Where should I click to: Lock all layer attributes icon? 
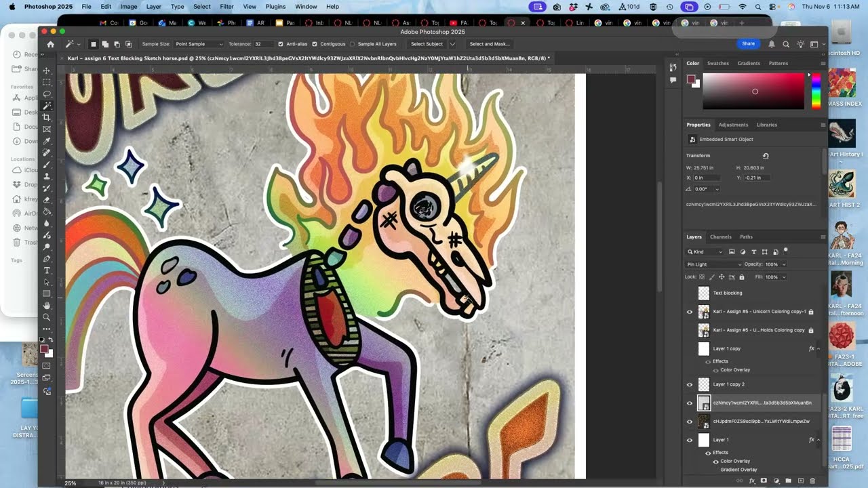(741, 277)
